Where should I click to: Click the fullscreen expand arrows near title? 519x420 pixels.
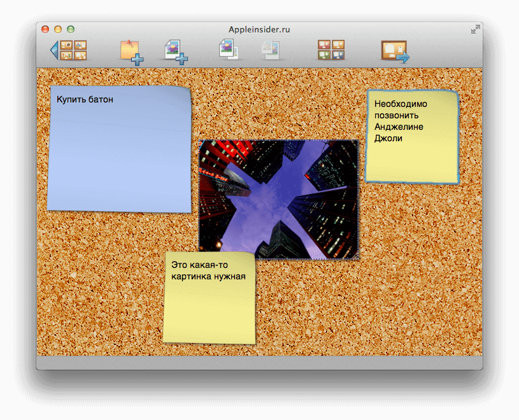pyautogui.click(x=476, y=29)
